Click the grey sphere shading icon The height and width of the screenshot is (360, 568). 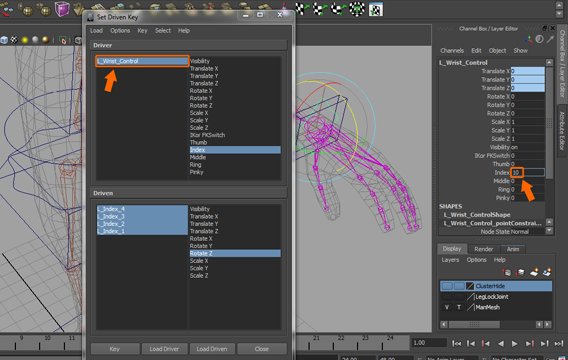tap(35, 40)
